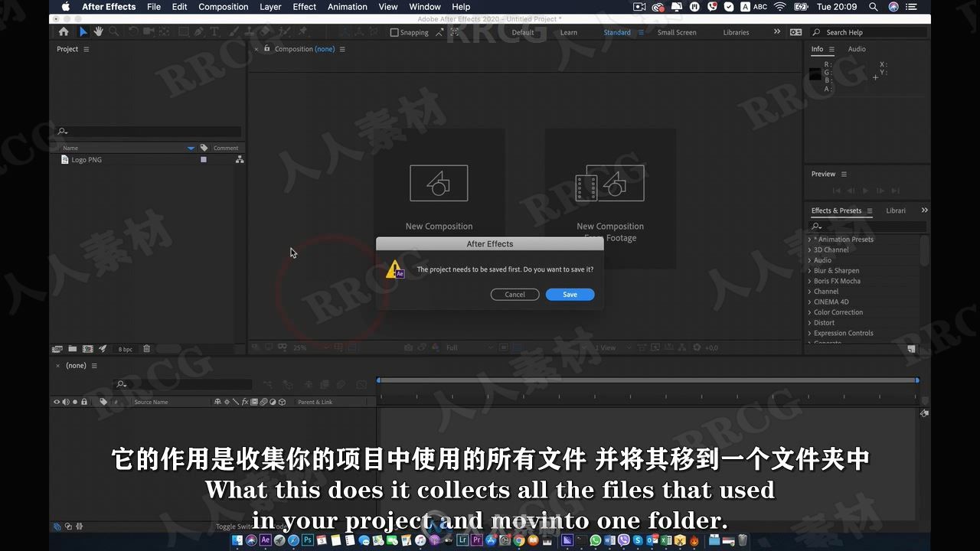The width and height of the screenshot is (980, 551).
Task: Switch to the Audio panel tab
Action: coord(857,49)
